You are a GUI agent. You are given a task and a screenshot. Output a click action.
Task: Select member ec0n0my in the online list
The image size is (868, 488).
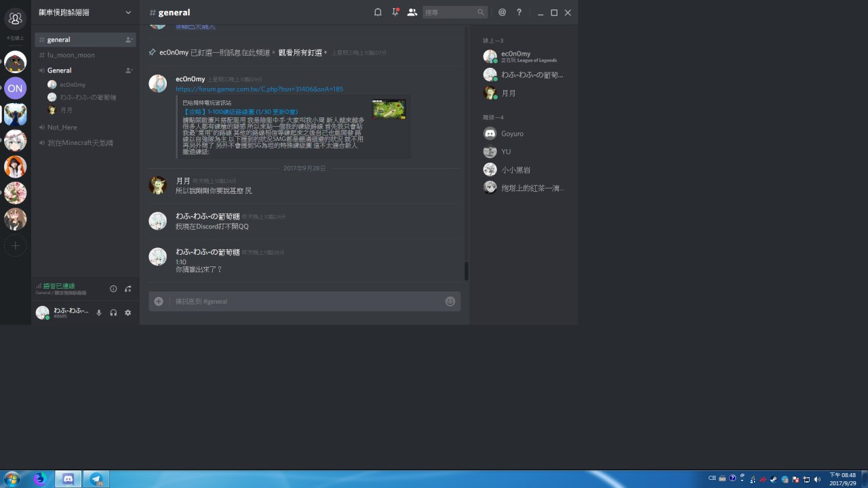coord(524,56)
